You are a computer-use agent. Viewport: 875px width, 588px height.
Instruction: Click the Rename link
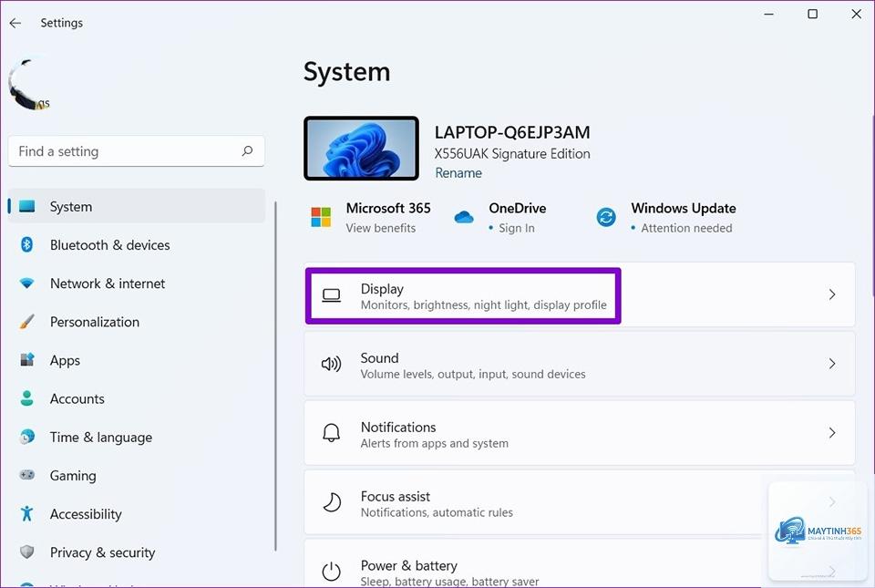[x=458, y=173]
